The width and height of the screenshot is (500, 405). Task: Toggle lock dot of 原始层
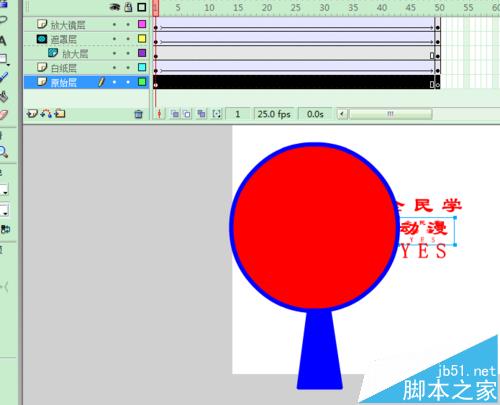[x=128, y=82]
